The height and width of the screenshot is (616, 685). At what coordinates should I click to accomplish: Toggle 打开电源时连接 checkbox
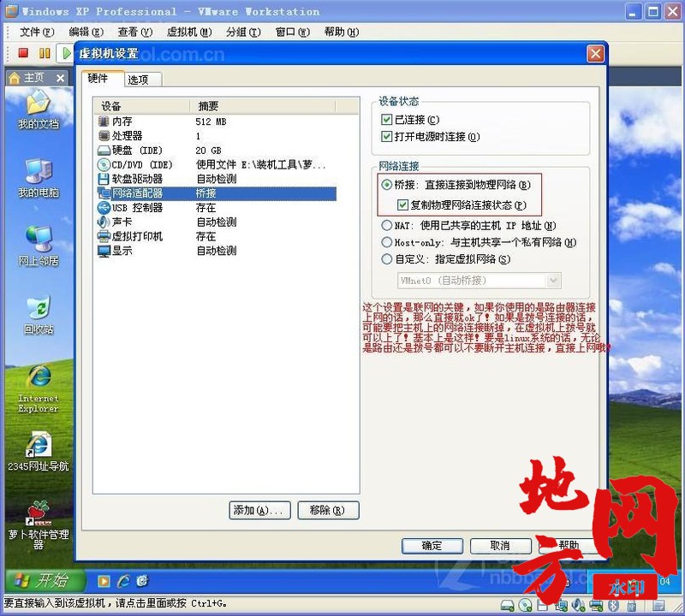pyautogui.click(x=386, y=137)
